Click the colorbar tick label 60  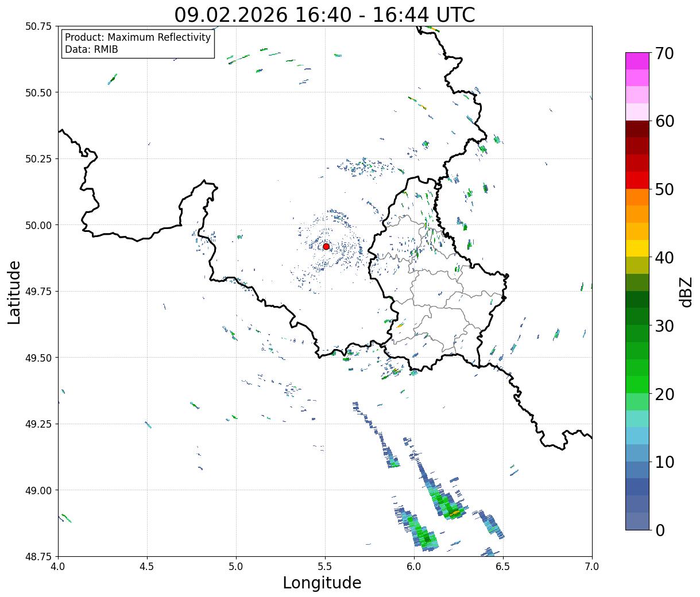coord(664,121)
